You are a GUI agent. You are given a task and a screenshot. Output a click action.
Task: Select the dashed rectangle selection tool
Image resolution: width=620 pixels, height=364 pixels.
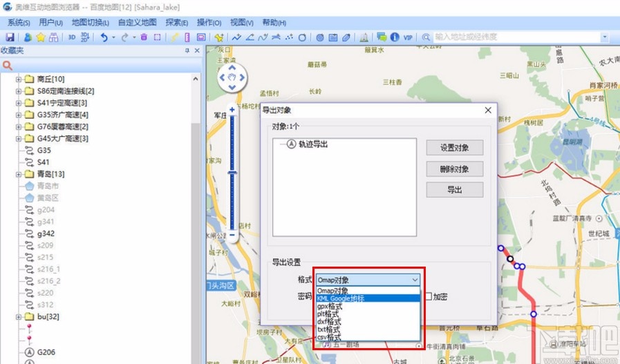158,37
